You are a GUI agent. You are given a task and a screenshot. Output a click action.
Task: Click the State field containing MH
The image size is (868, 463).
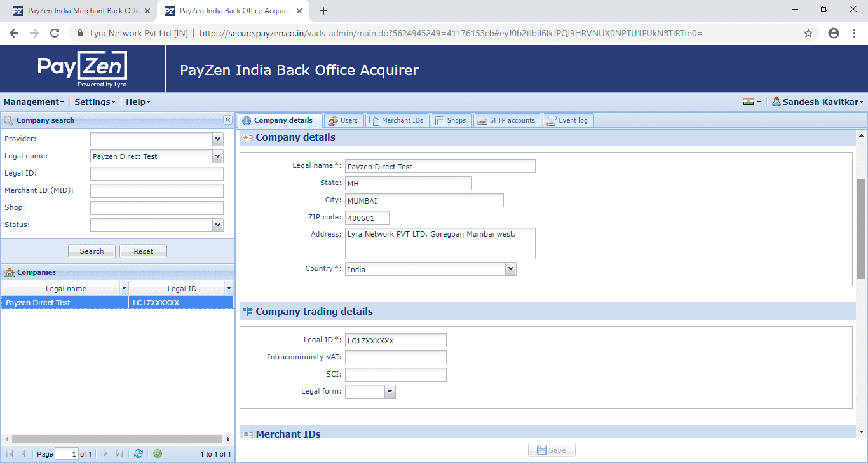click(409, 183)
